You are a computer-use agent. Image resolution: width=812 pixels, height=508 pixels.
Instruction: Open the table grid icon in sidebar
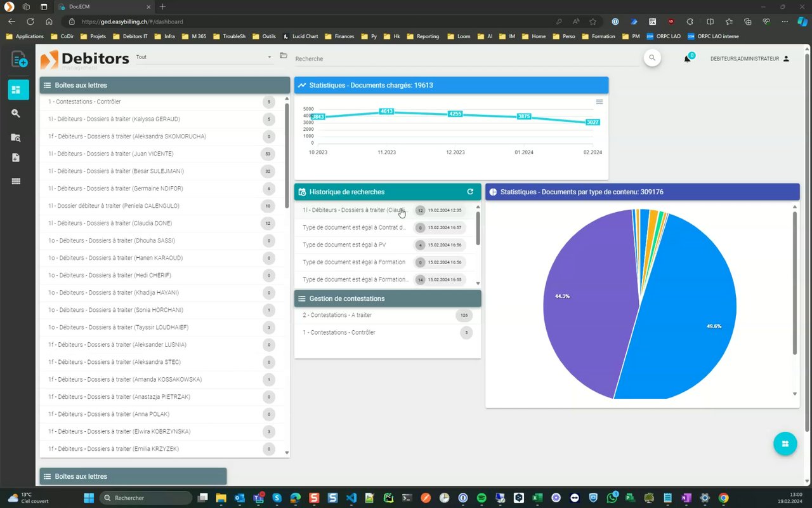coord(16,181)
